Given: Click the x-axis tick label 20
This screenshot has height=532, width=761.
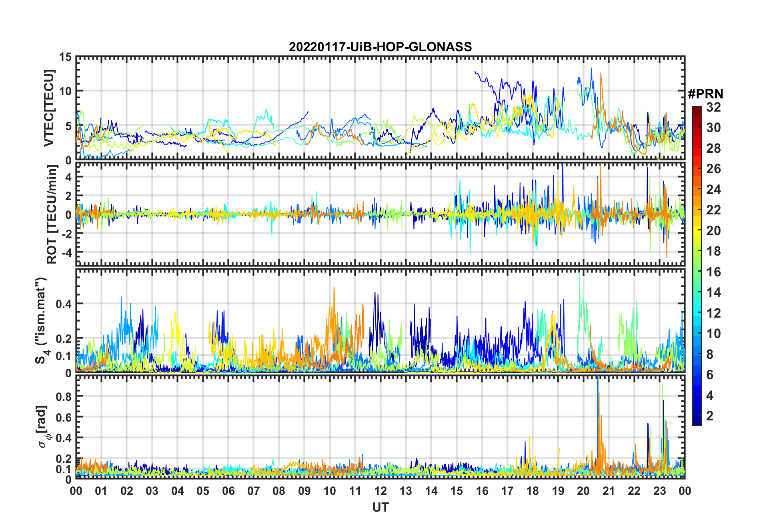Looking at the screenshot, I should [583, 491].
